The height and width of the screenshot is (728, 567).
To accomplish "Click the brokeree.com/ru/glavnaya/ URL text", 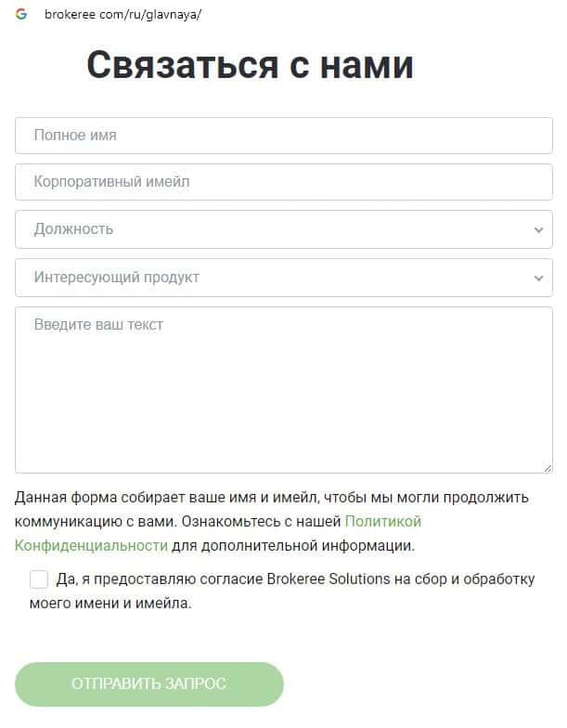I will 122,15.
